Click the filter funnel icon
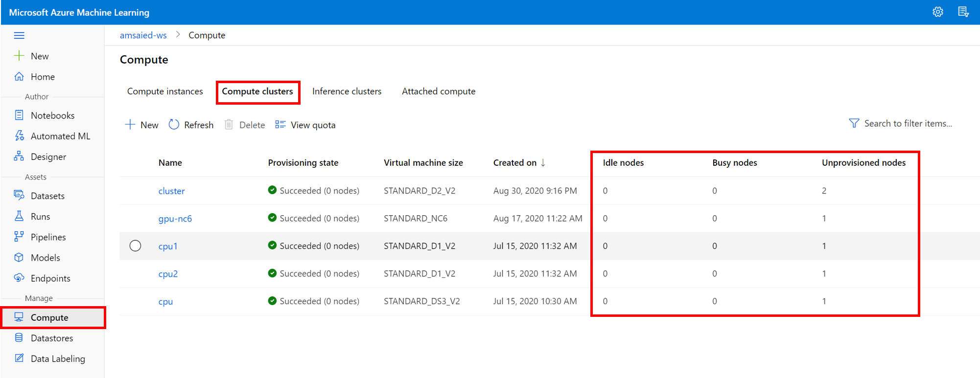Screen dimensions: 980x378 pyautogui.click(x=854, y=123)
